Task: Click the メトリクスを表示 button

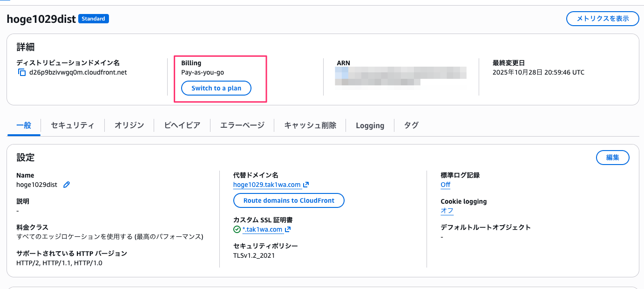Action: pos(603,19)
